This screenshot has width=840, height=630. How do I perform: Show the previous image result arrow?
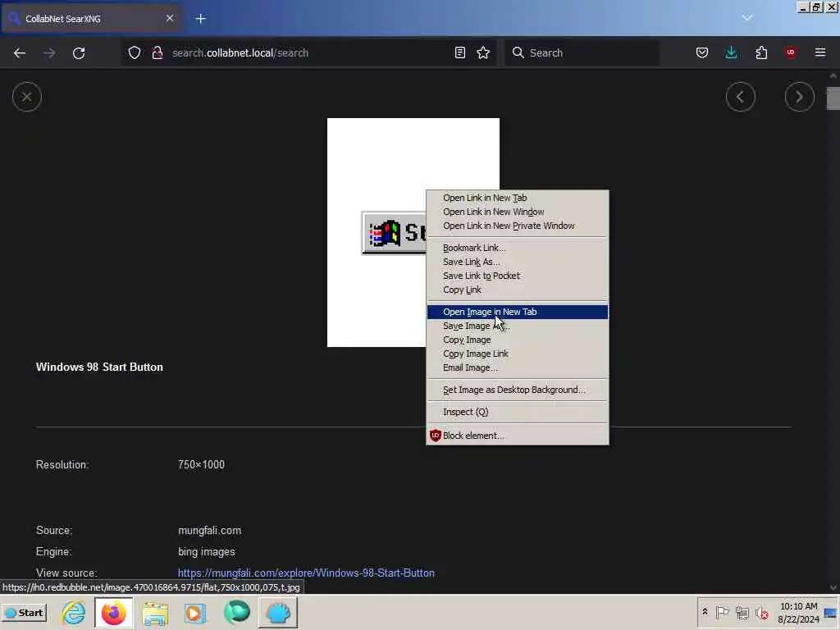tap(741, 97)
